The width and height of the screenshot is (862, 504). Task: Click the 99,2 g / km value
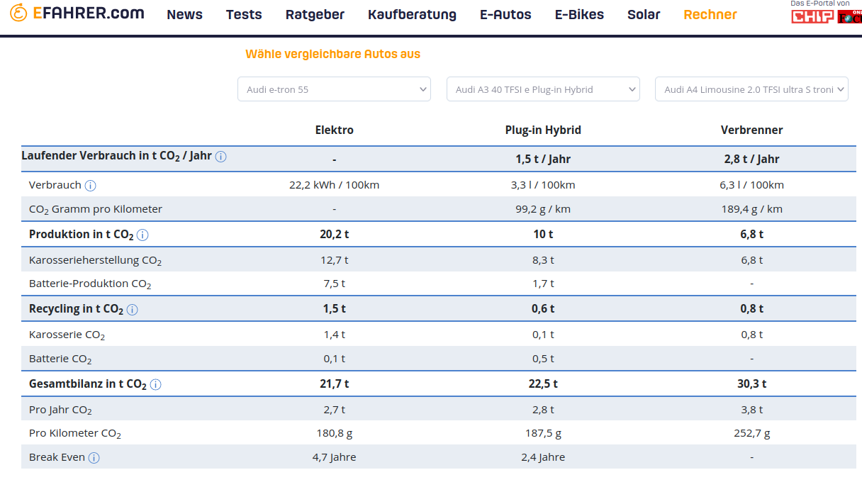click(543, 209)
